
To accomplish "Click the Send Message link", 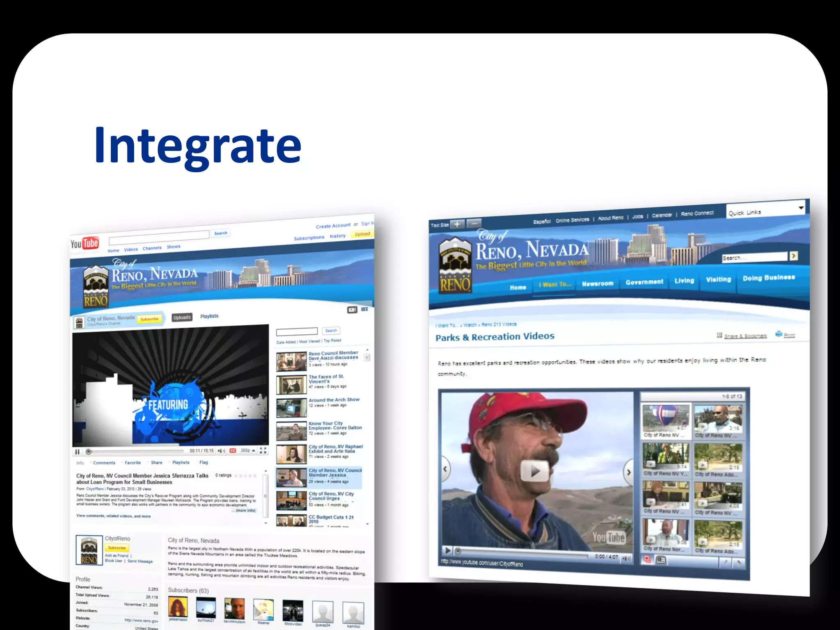I will (x=140, y=561).
